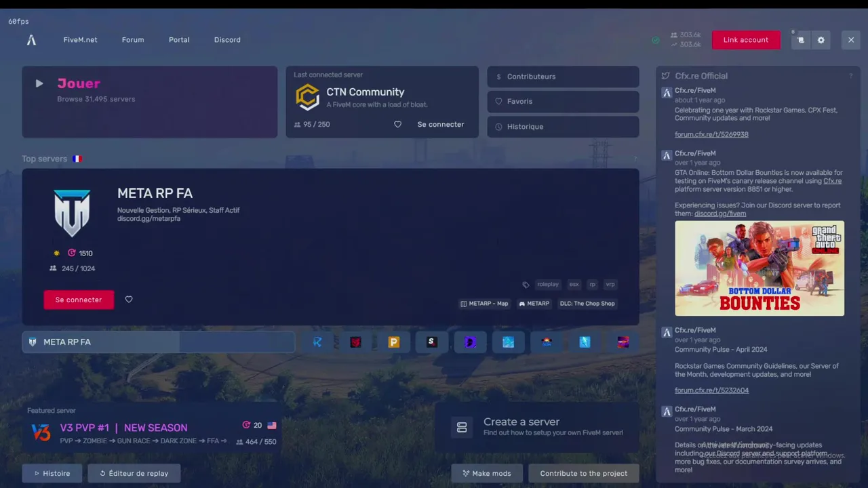
Task: Click the roleplay tag
Action: pos(548,285)
